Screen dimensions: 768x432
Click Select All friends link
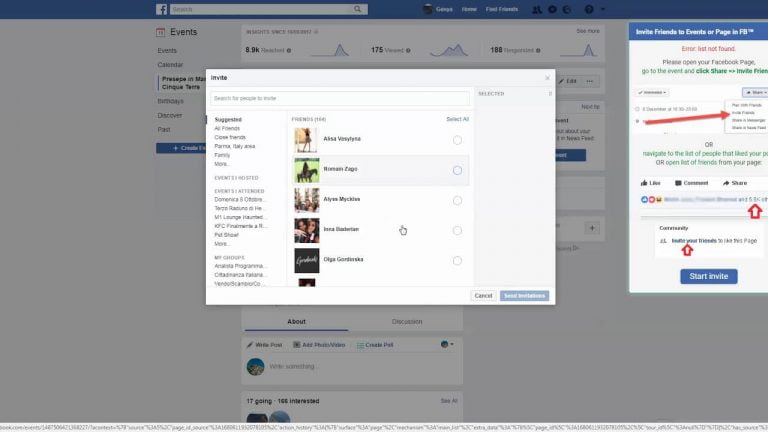(457, 119)
